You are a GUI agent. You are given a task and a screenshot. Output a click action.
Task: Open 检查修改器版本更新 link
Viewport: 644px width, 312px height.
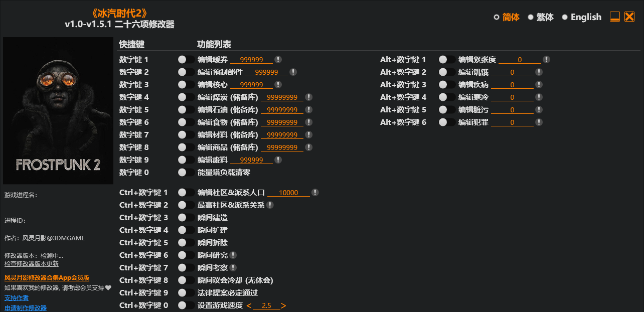(32, 264)
